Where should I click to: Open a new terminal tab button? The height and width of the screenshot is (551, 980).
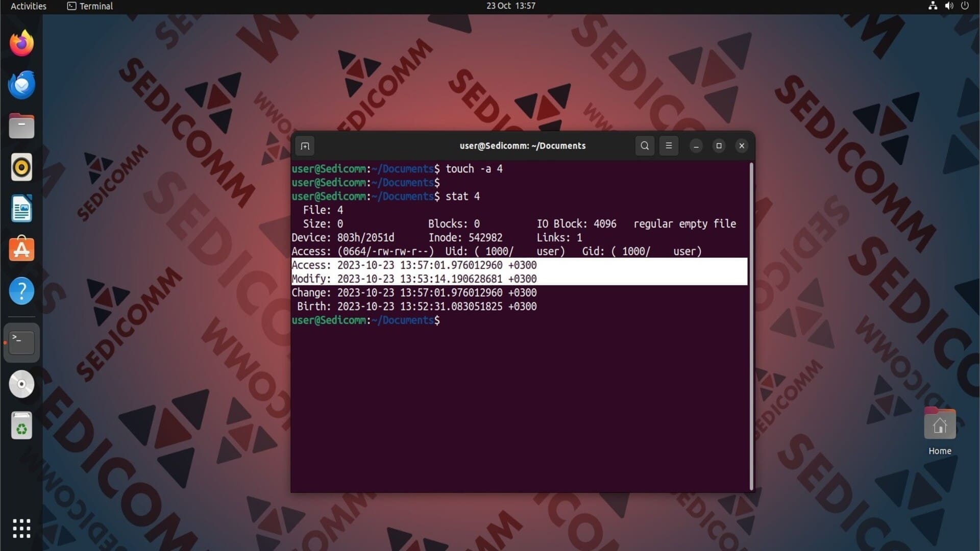click(305, 146)
